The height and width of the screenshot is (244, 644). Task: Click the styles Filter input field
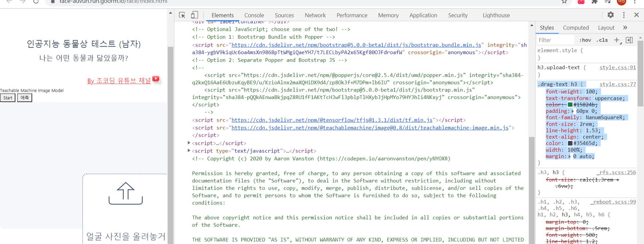coord(555,40)
